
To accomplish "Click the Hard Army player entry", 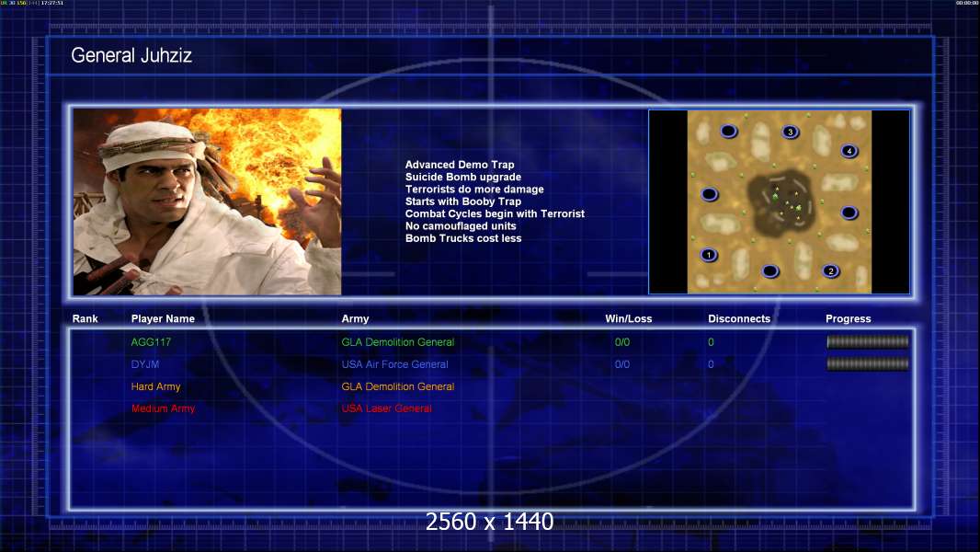I will click(x=155, y=386).
